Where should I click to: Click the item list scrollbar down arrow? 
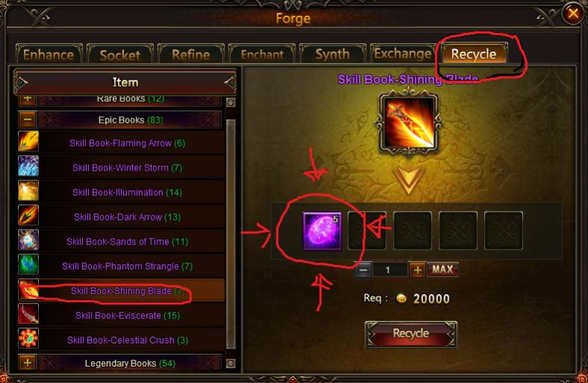pyautogui.click(x=231, y=363)
